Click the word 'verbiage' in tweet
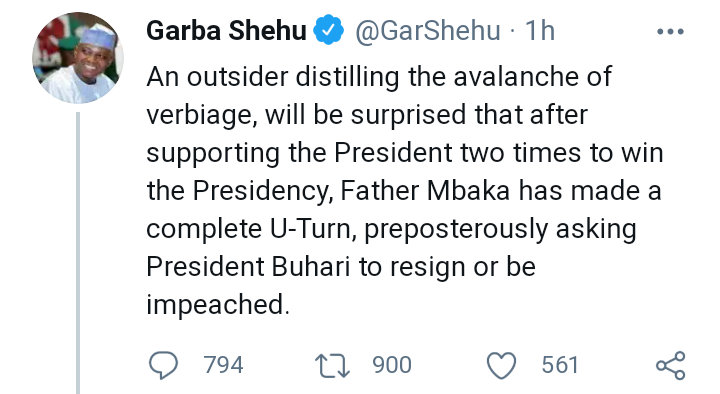 pyautogui.click(x=202, y=115)
